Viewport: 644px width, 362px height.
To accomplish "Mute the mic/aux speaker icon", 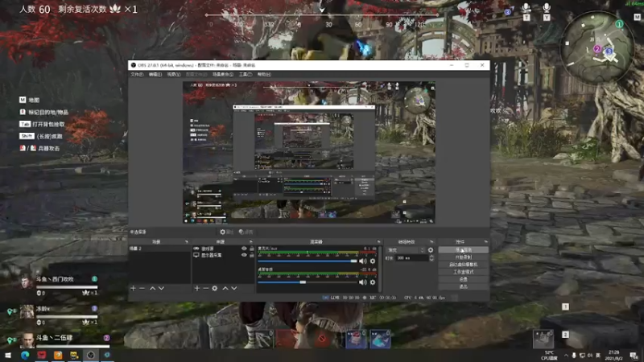I will coord(363,261).
